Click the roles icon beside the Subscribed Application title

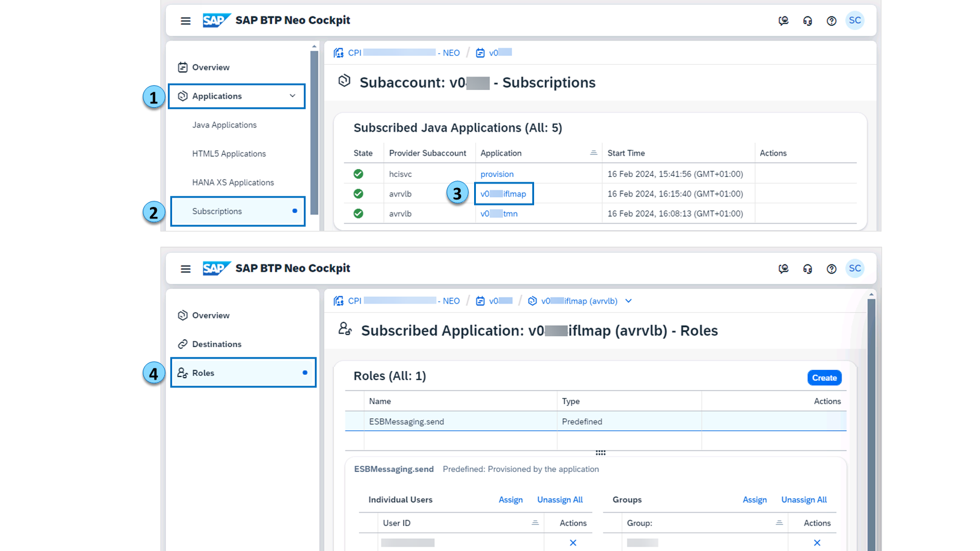345,329
